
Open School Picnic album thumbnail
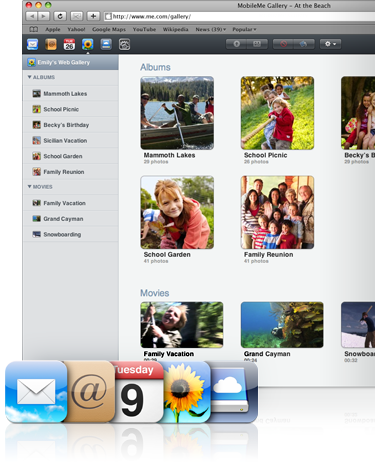pyautogui.click(x=277, y=113)
